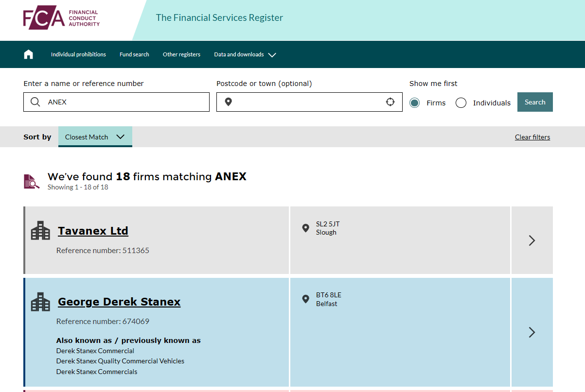Click Showing 1 - 18 of 18 text
585x392 pixels.
pos(78,187)
